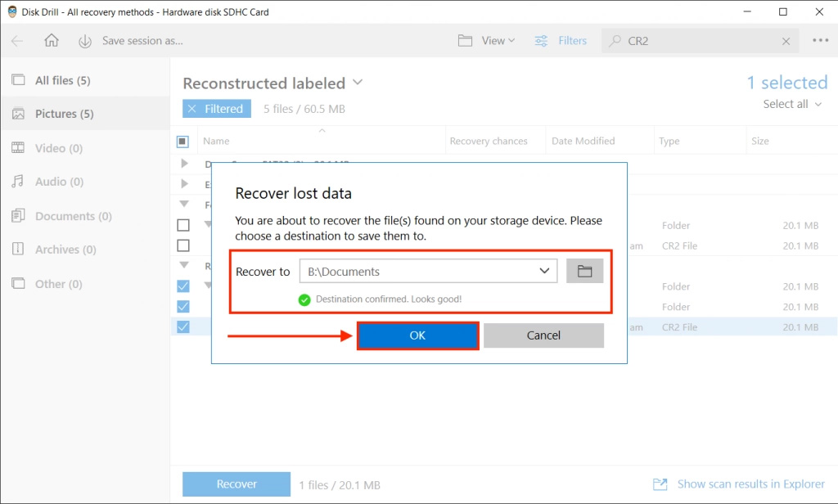Click the Save session download icon
This screenshot has width=838, height=504.
[x=85, y=41]
